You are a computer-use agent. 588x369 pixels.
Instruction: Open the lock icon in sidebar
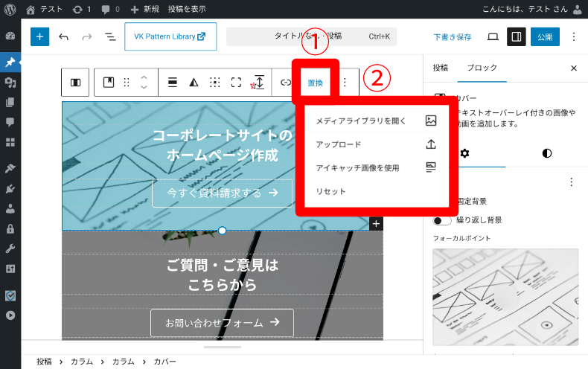10,228
